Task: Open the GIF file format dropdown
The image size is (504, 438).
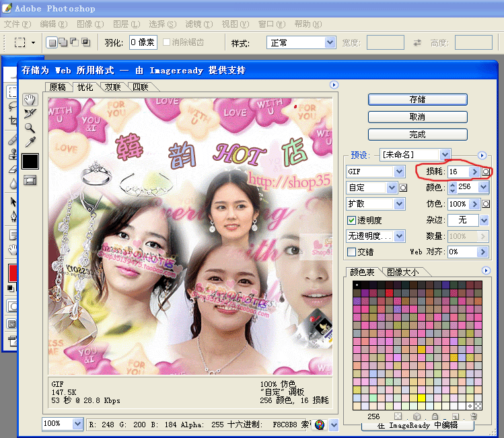Action: [375, 172]
